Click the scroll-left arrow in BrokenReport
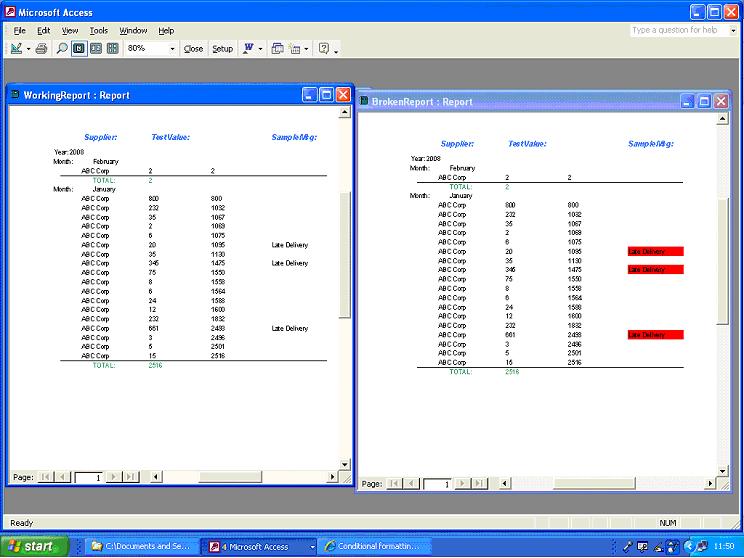Image resolution: width=744 pixels, height=558 pixels. [x=504, y=483]
